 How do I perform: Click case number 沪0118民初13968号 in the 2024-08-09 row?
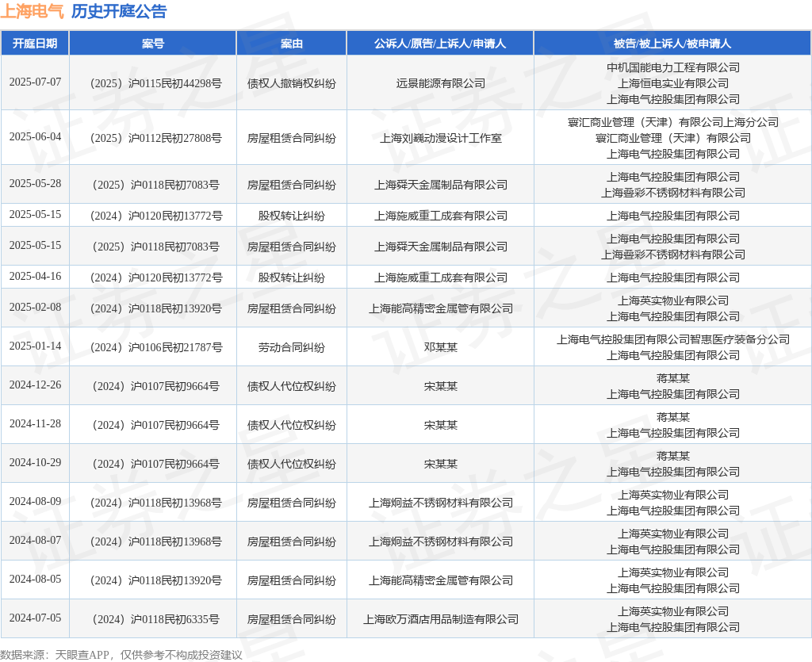pos(156,503)
